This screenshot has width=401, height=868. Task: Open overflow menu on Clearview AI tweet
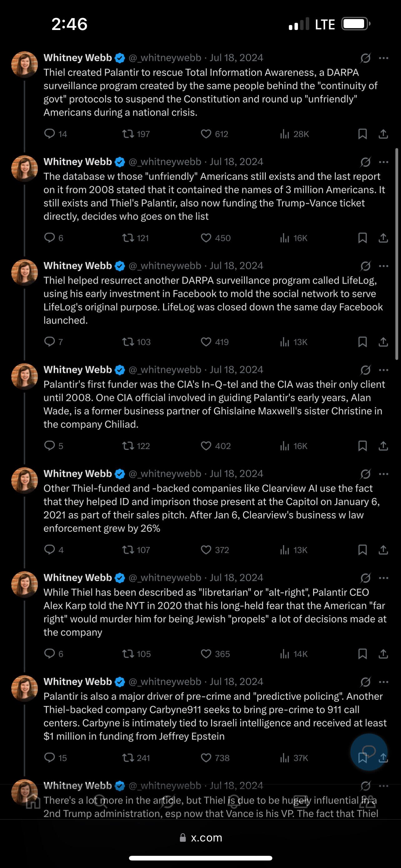click(x=384, y=474)
